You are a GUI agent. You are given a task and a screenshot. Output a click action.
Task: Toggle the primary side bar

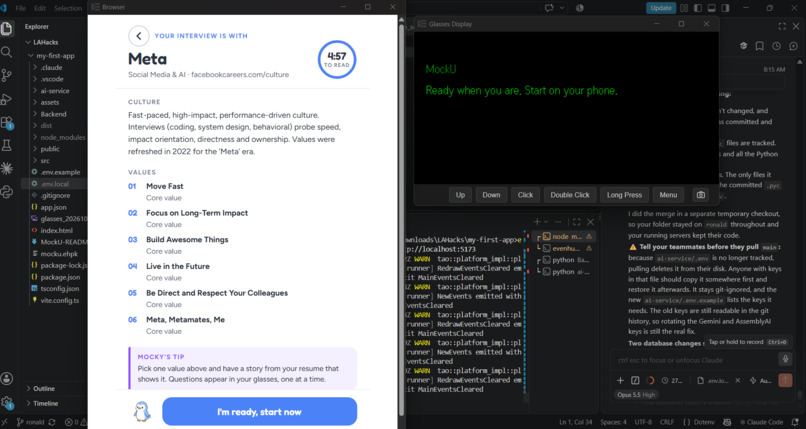[698, 8]
